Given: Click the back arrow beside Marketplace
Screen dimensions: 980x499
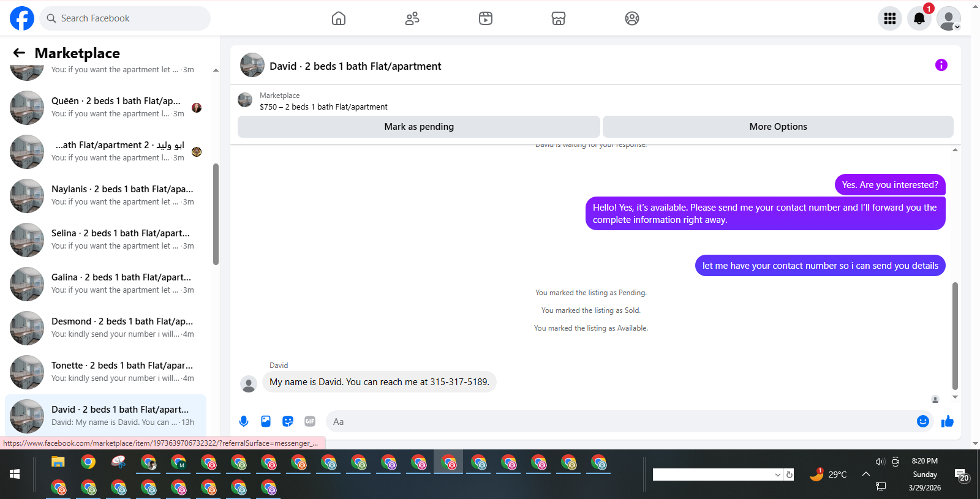Looking at the screenshot, I should [20, 53].
